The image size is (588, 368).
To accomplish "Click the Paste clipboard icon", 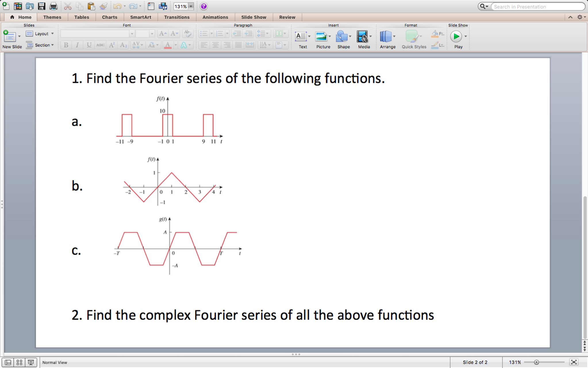I will [x=91, y=6].
